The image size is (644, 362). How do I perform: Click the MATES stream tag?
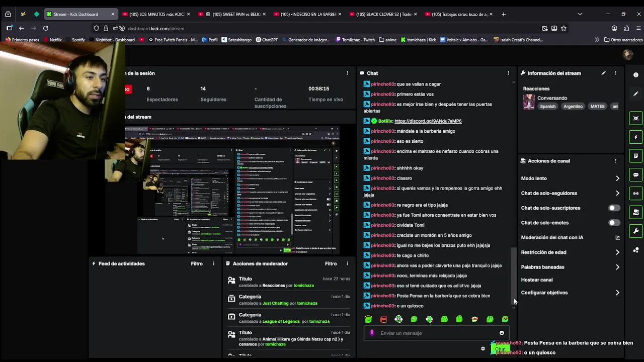coord(597,107)
